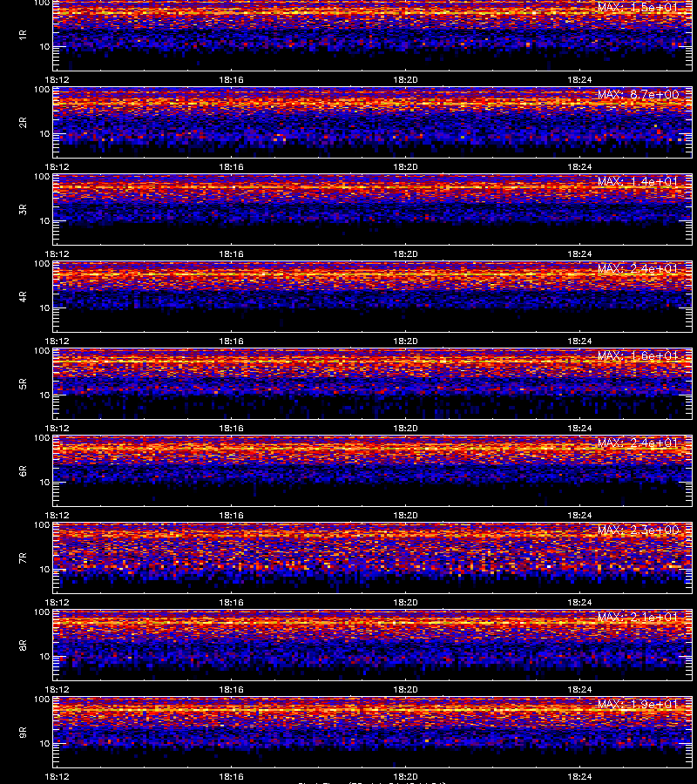Click the '18:12' time label below panel 8R
The image size is (697, 784).
[x=57, y=690]
